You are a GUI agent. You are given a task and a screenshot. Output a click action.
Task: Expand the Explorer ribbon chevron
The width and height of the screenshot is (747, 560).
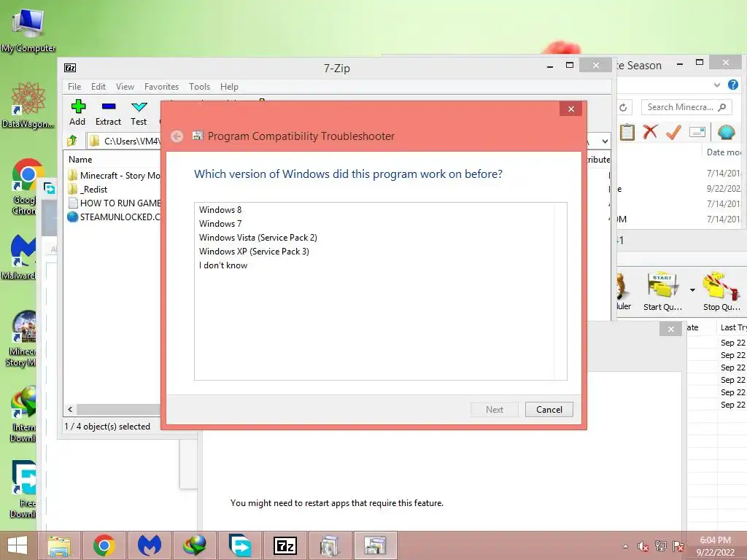coord(717,85)
